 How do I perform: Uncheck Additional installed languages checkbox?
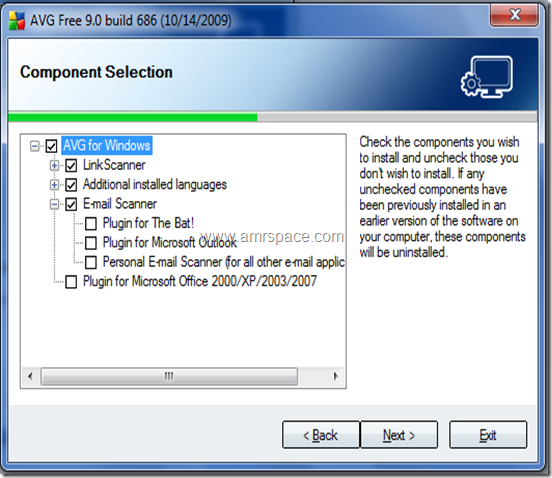[x=71, y=184]
